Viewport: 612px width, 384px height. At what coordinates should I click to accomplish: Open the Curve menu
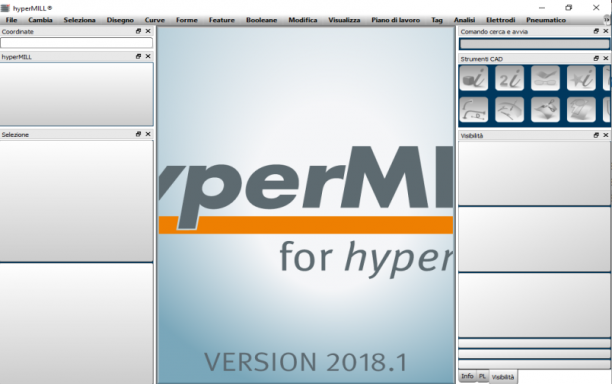tap(155, 20)
